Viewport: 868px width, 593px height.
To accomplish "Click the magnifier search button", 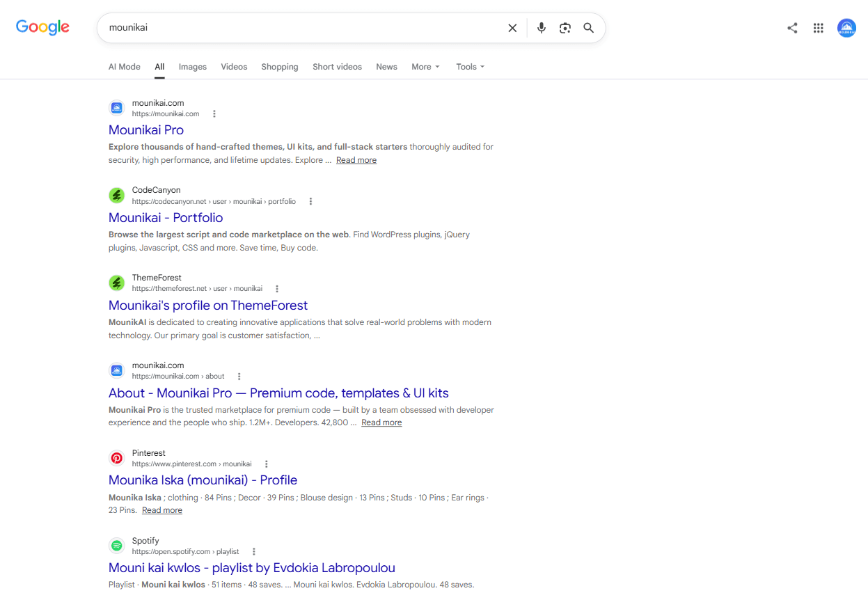I will [589, 28].
